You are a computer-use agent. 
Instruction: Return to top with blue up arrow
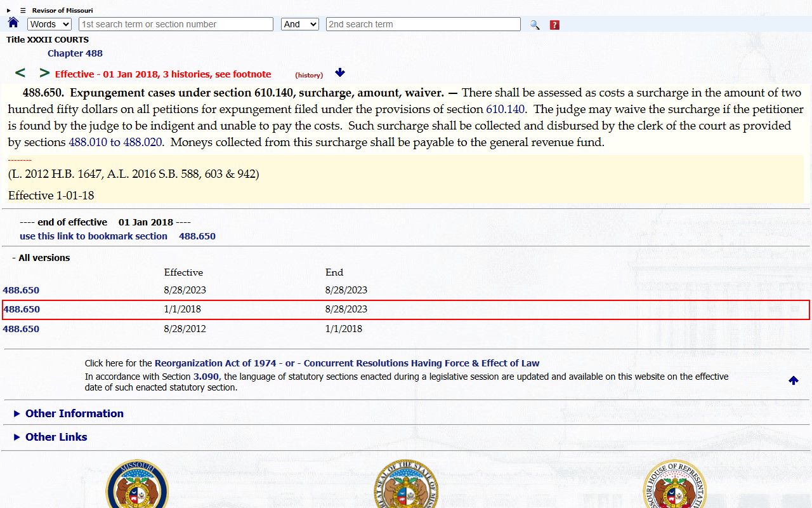tap(794, 380)
